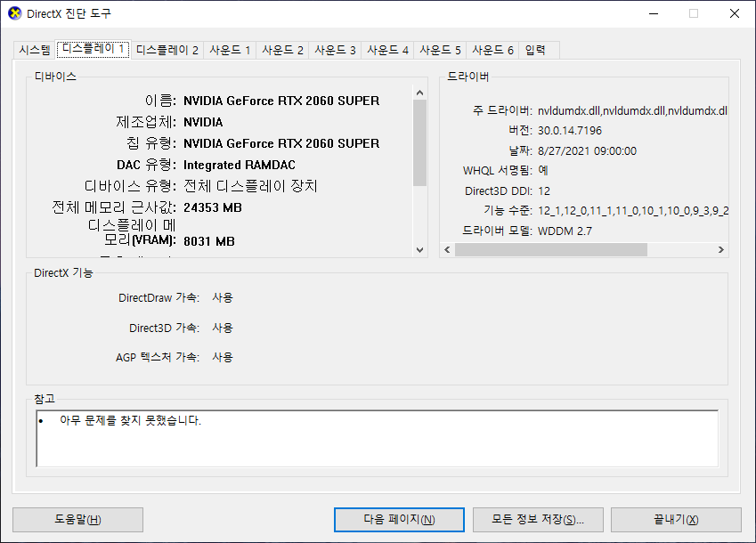Click the DirectDraw 가속 status 사용

tap(223, 297)
